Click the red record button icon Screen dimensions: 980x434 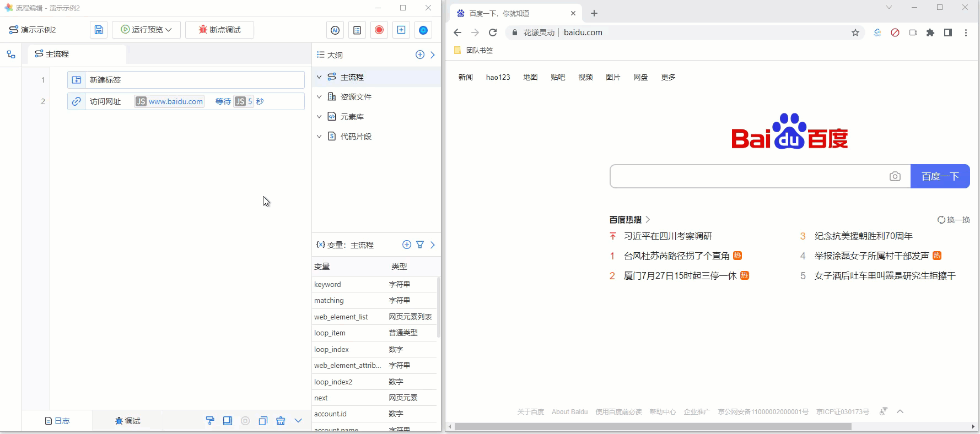(379, 30)
